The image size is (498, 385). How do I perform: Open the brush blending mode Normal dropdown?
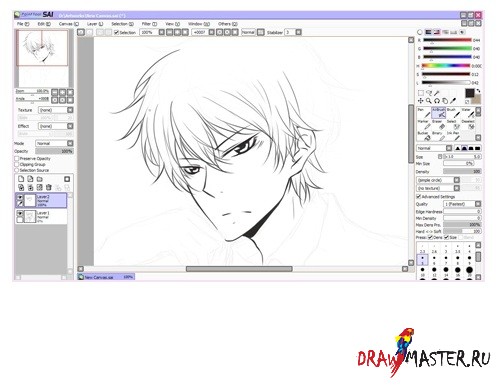click(x=434, y=148)
